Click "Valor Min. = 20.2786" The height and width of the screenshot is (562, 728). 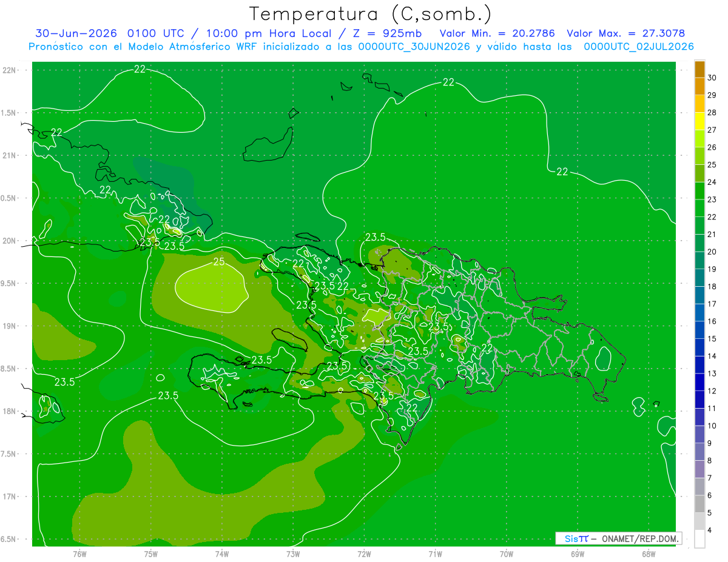point(497,33)
